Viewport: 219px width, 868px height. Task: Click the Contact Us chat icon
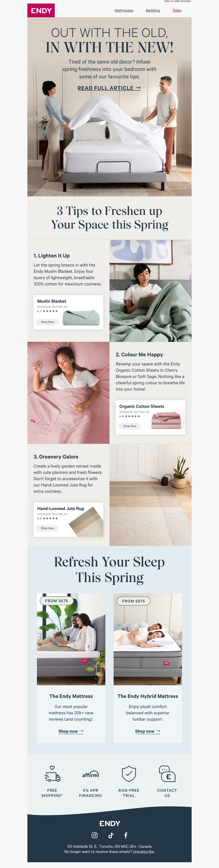click(167, 774)
